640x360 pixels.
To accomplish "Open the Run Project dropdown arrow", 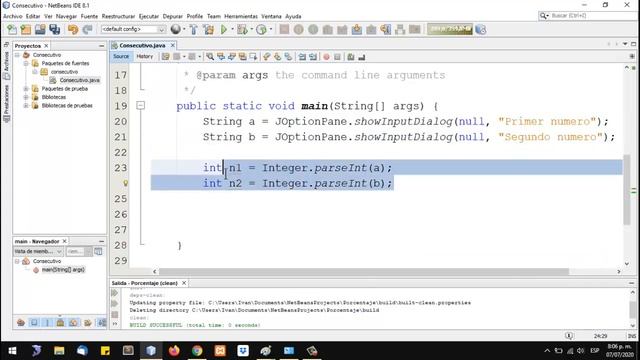I will [232, 29].
